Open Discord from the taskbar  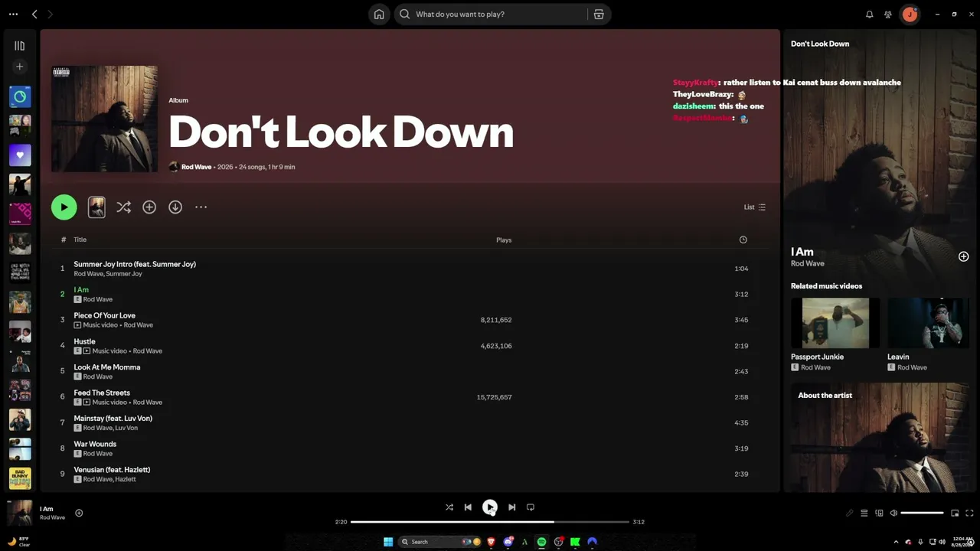click(x=508, y=542)
